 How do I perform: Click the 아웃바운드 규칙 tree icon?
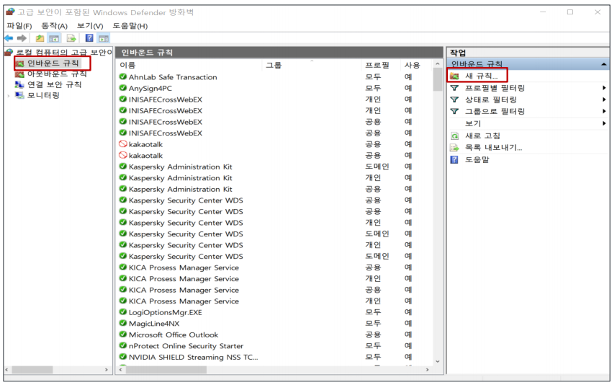[x=20, y=74]
